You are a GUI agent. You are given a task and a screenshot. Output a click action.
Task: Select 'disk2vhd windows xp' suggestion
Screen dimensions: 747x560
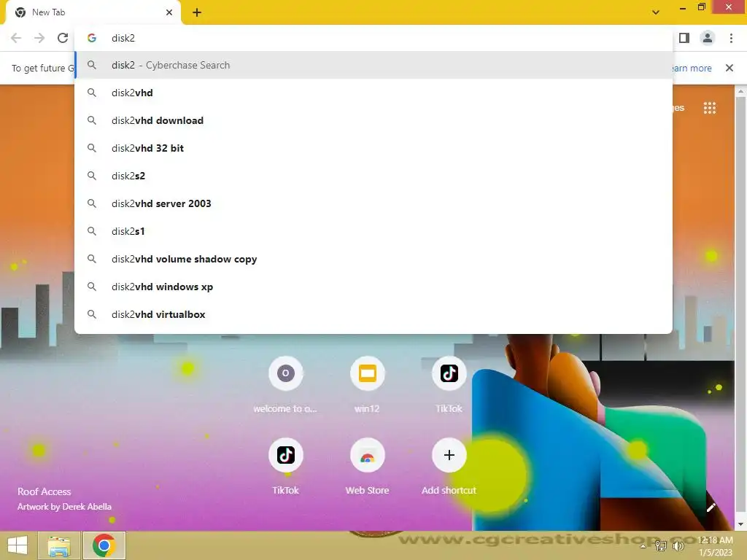coord(373,287)
